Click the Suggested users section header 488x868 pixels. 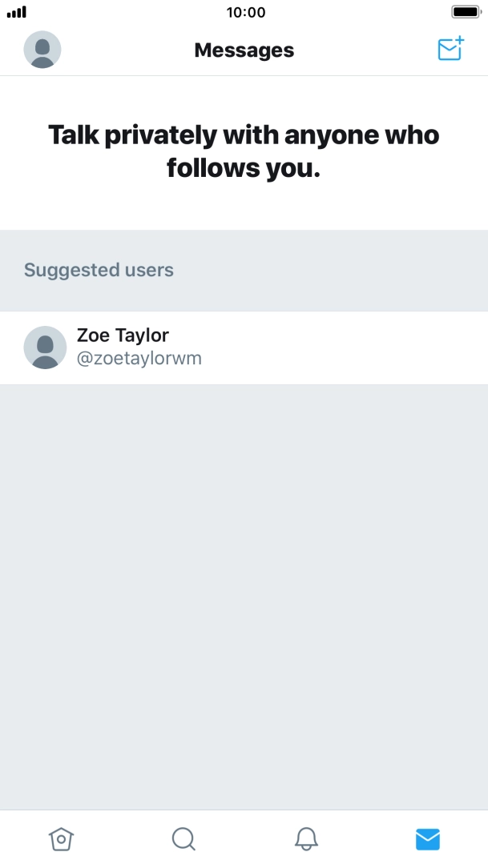(99, 270)
